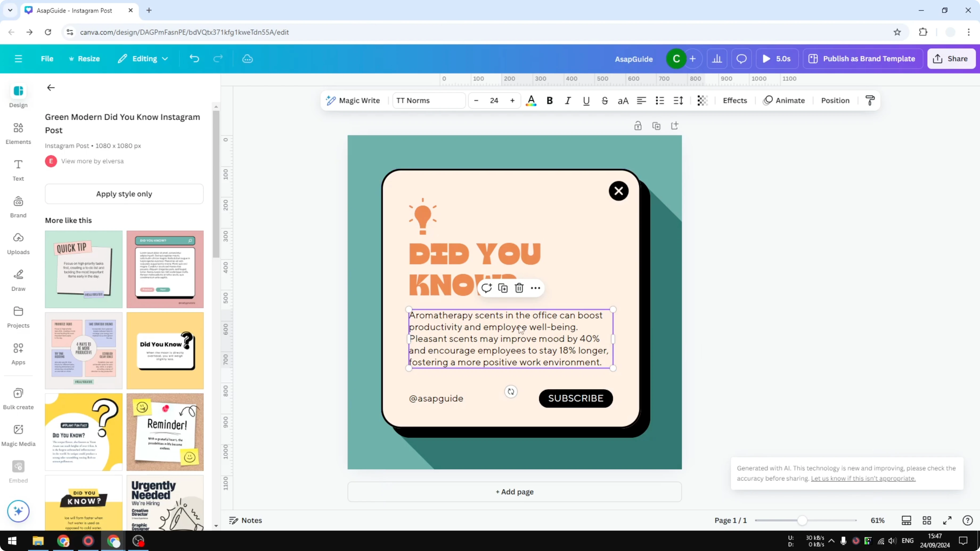The image size is (980, 551).
Task: Open more options for selected text
Action: (535, 288)
